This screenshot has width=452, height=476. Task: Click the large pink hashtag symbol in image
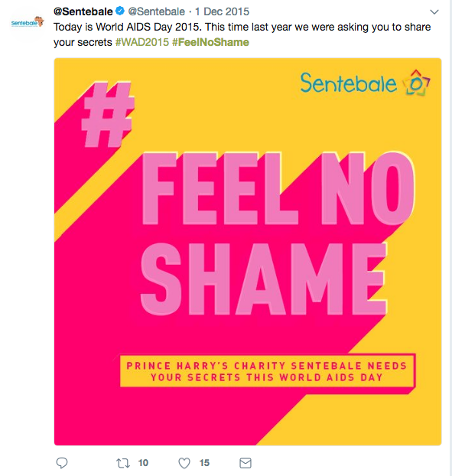coord(108,115)
